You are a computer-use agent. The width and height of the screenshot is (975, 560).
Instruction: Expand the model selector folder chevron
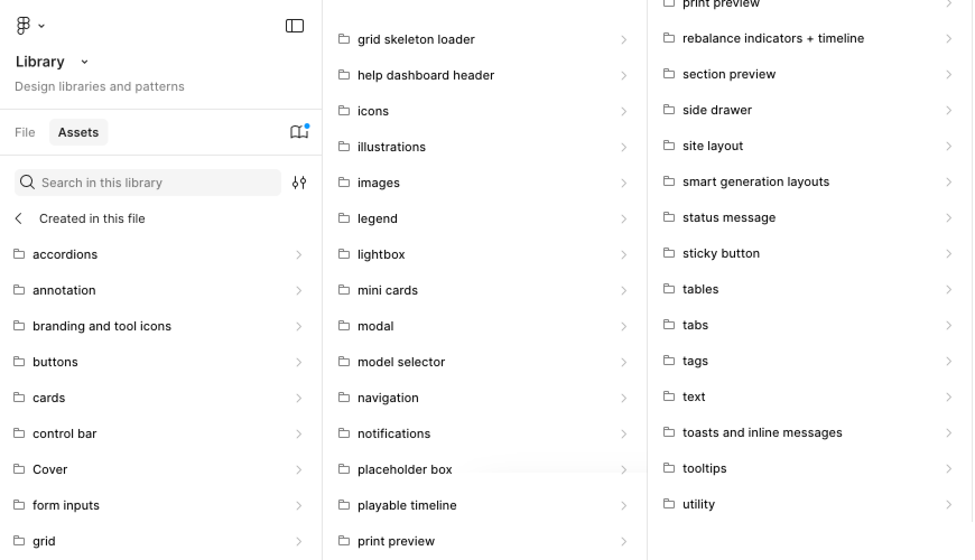point(624,362)
